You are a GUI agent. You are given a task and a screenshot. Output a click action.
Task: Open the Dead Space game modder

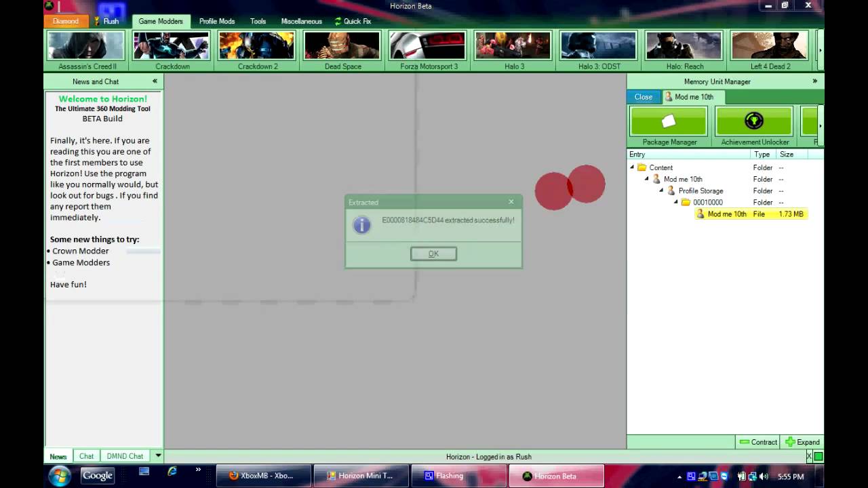[342, 51]
